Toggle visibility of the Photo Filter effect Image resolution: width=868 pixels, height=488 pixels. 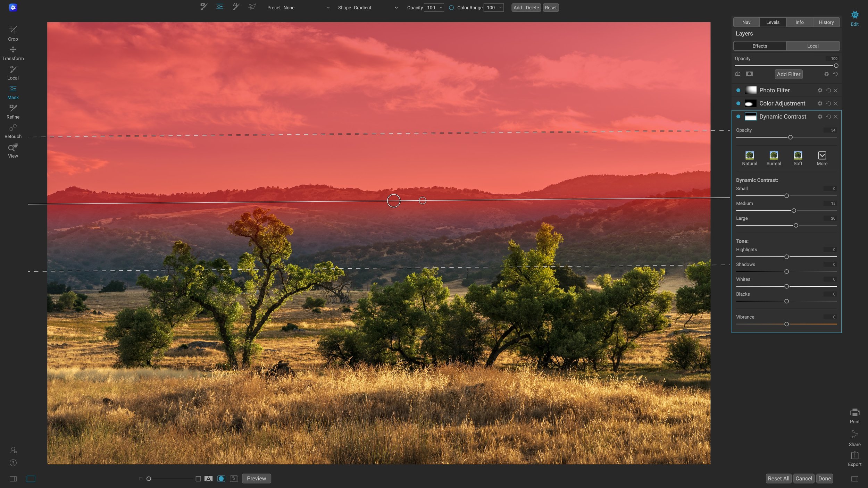pos(738,90)
